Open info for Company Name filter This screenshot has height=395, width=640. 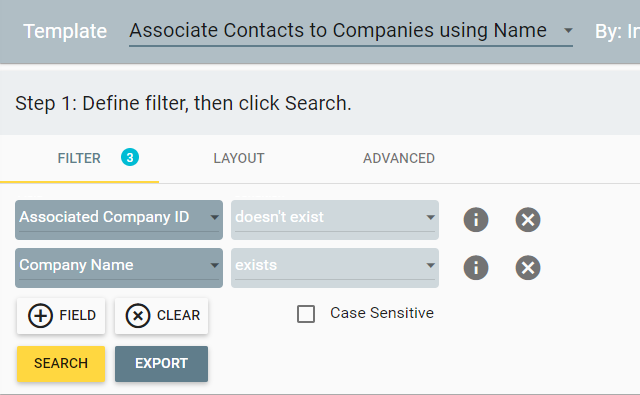coord(476,268)
